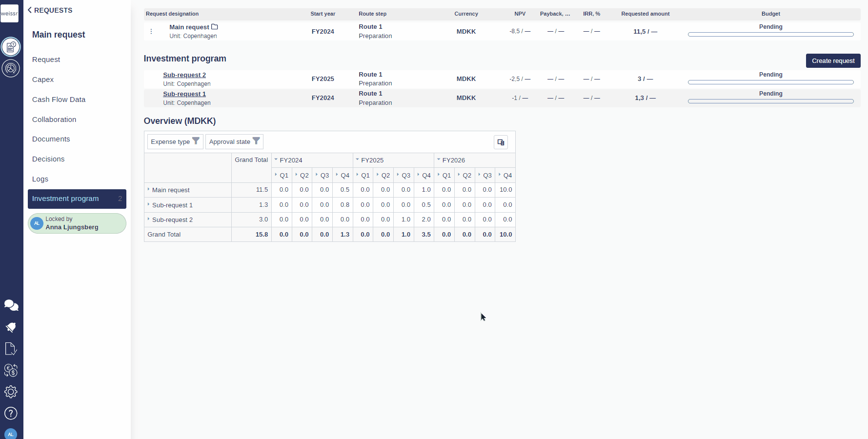Click the weissr logo
This screenshot has height=439, width=868.
(9, 13)
